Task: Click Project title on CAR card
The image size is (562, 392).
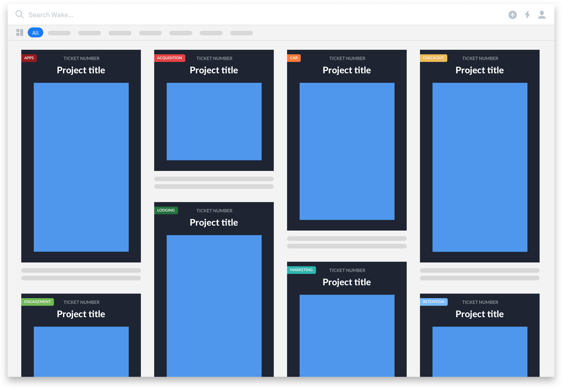Action: click(x=347, y=70)
